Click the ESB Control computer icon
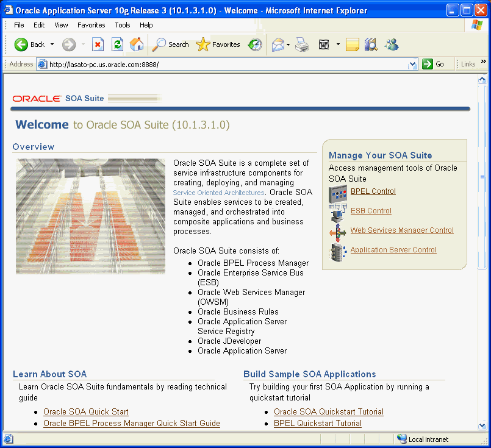491x448 pixels. pyautogui.click(x=338, y=212)
